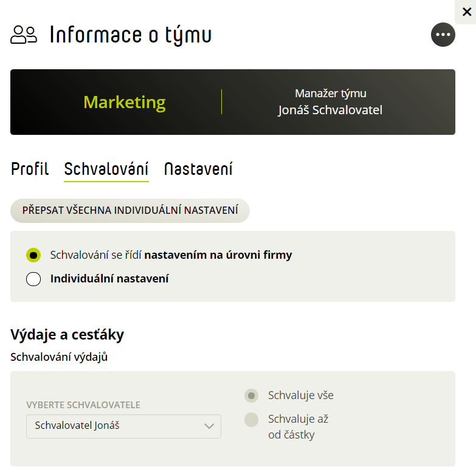Go to the Nastavení tab
The image size is (476, 475).
coord(198,169)
